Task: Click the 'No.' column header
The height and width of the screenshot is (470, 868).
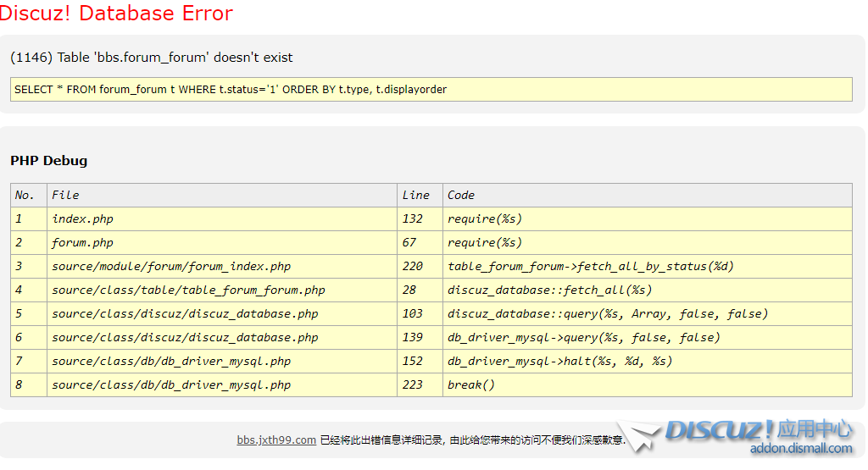Action: (29, 195)
